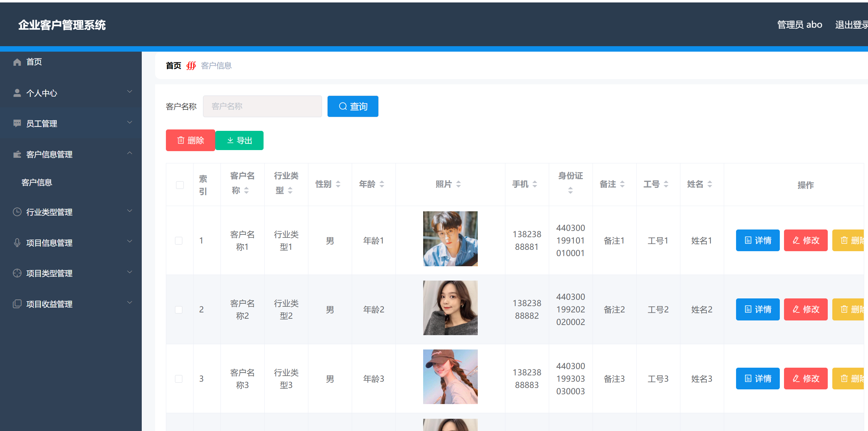
Task: Click the chat icon beside 员工管理
Action: [17, 123]
